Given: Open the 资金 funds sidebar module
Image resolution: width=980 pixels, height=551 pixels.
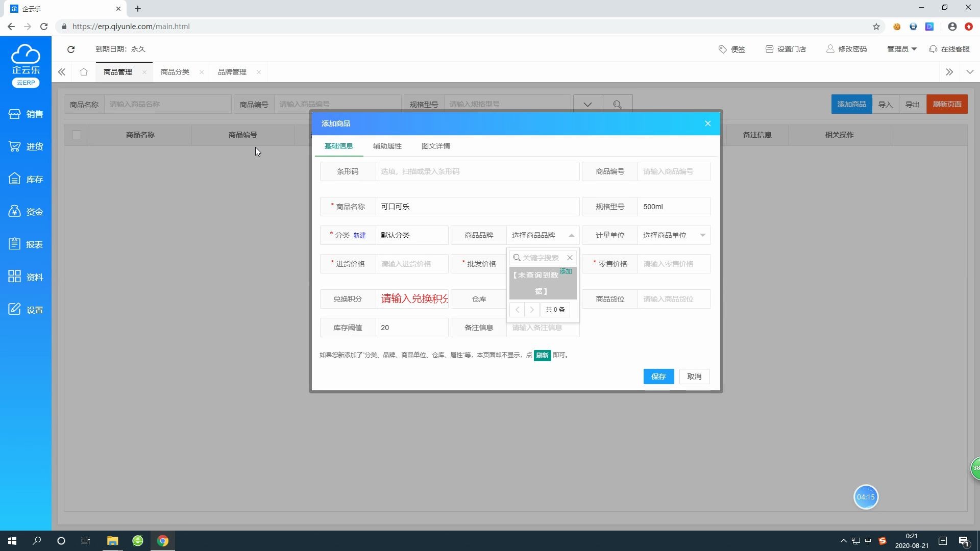Looking at the screenshot, I should pos(26,212).
